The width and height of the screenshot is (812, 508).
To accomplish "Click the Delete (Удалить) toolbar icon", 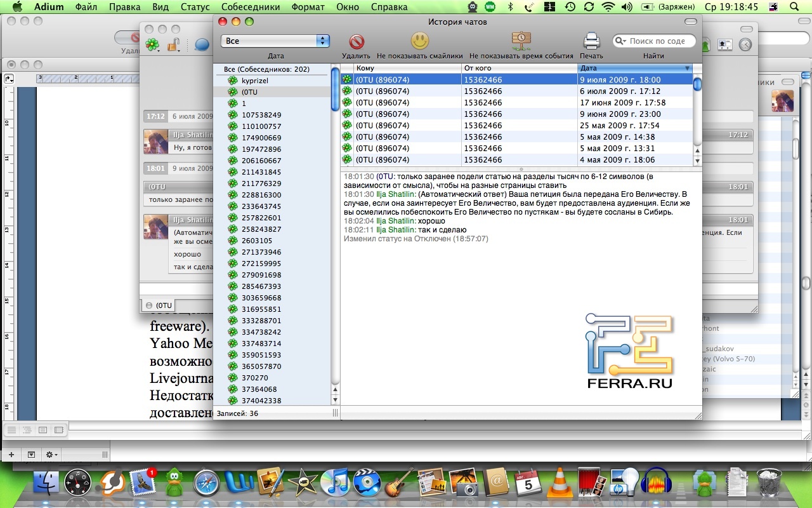I will coord(356,42).
